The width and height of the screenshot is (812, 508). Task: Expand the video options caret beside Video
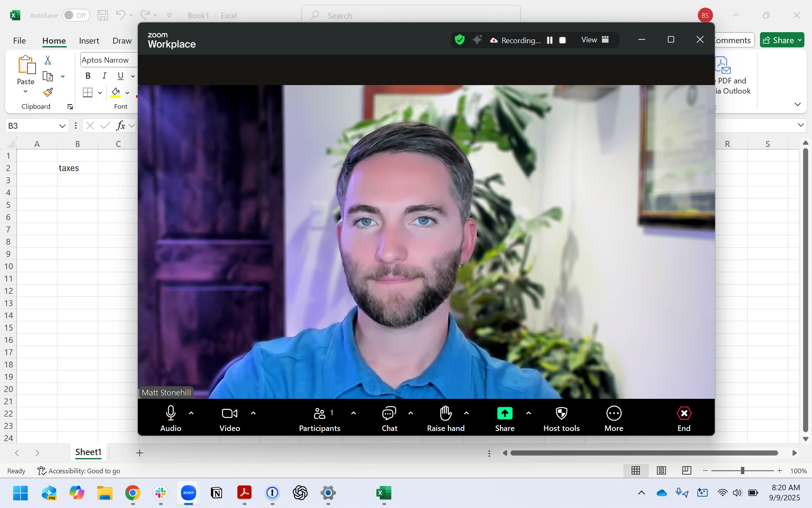(253, 413)
